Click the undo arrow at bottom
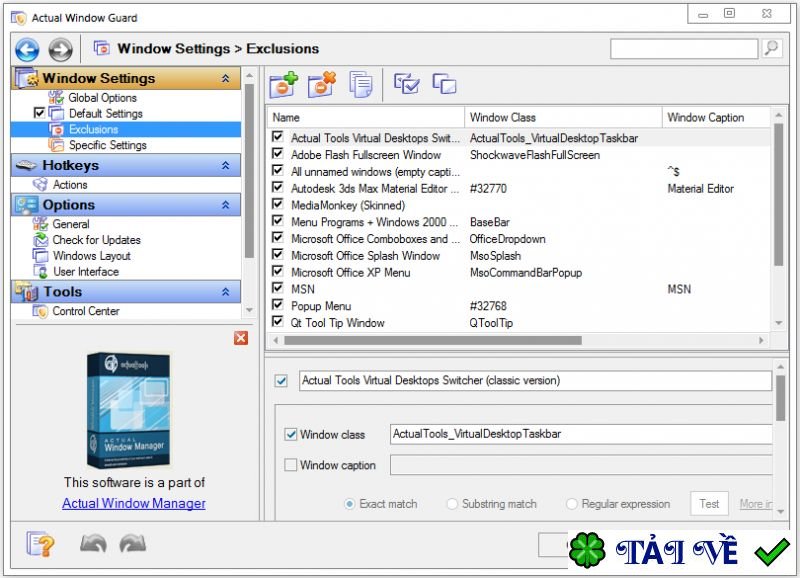This screenshot has width=800, height=578. (93, 544)
